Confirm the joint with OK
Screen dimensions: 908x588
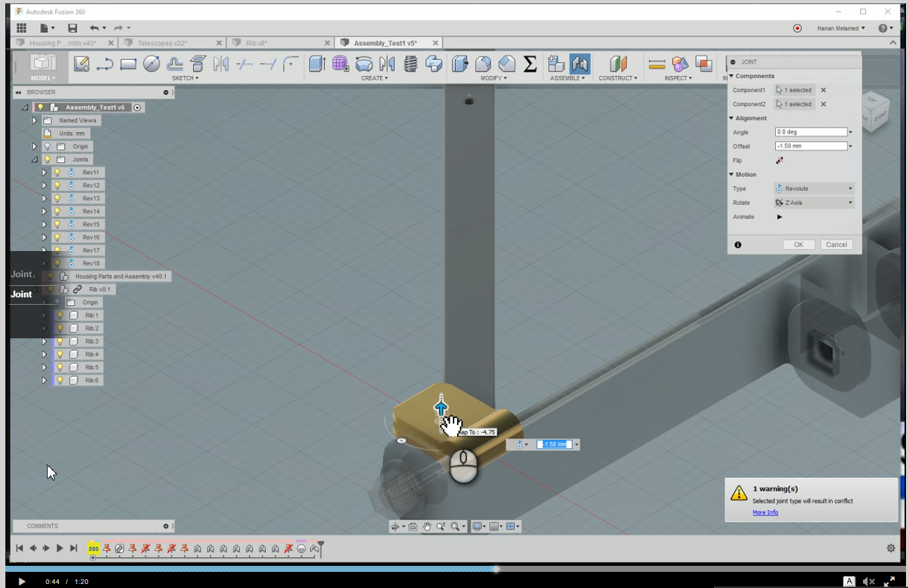tap(799, 245)
